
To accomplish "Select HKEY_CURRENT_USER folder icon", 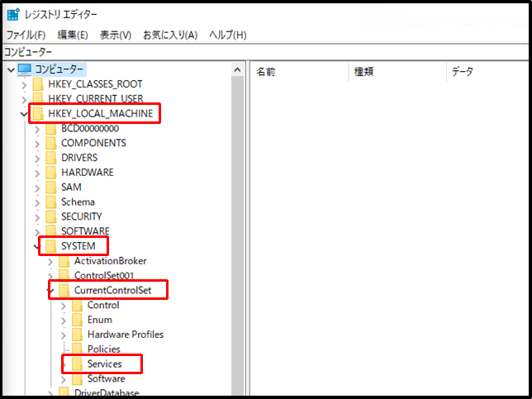I will coord(38,98).
